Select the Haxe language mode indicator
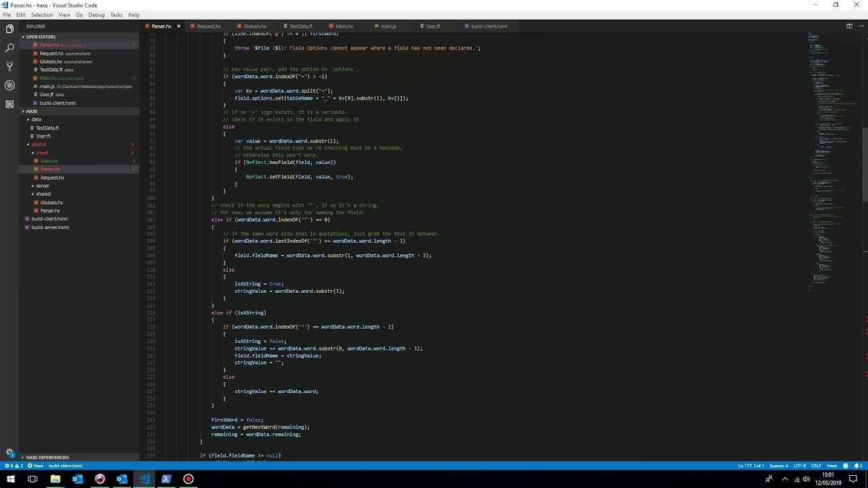This screenshot has height=488, width=868. click(831, 466)
